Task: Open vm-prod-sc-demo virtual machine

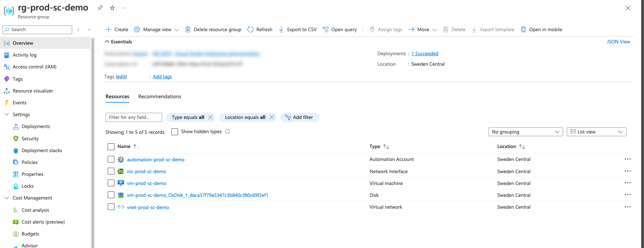Action: pos(147,183)
